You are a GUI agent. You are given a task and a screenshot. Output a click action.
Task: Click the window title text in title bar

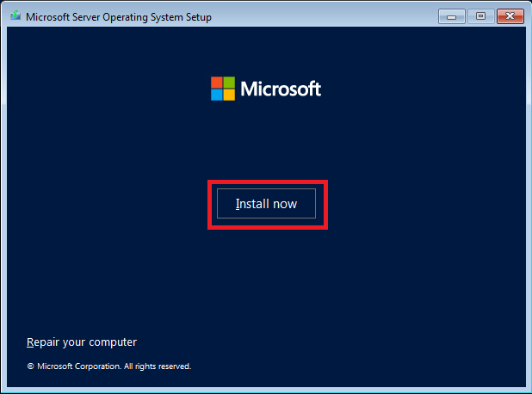[x=119, y=17]
